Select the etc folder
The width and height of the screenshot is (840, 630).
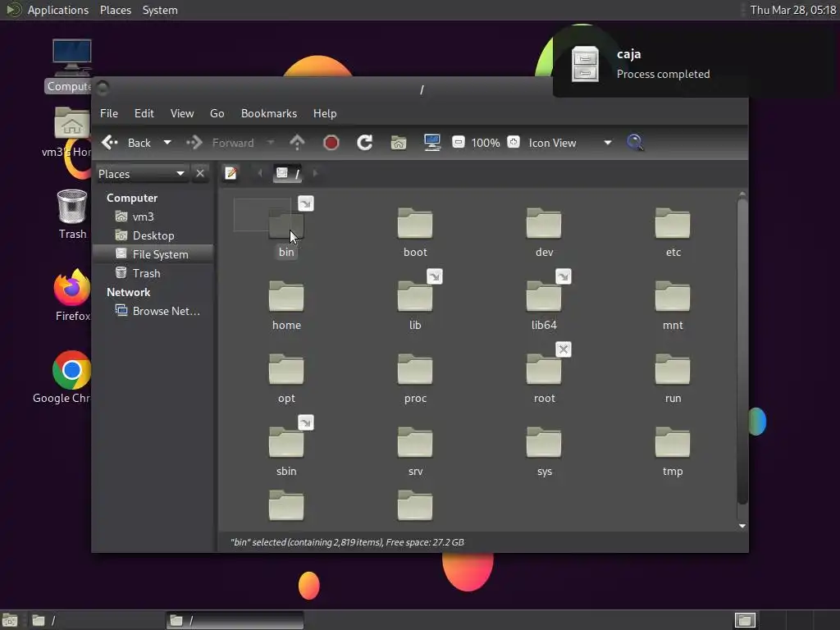coord(673,224)
